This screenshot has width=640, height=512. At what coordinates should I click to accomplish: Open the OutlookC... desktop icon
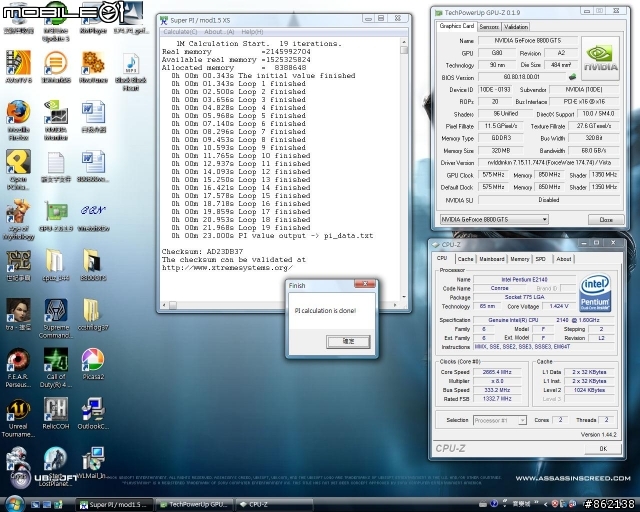point(93,414)
